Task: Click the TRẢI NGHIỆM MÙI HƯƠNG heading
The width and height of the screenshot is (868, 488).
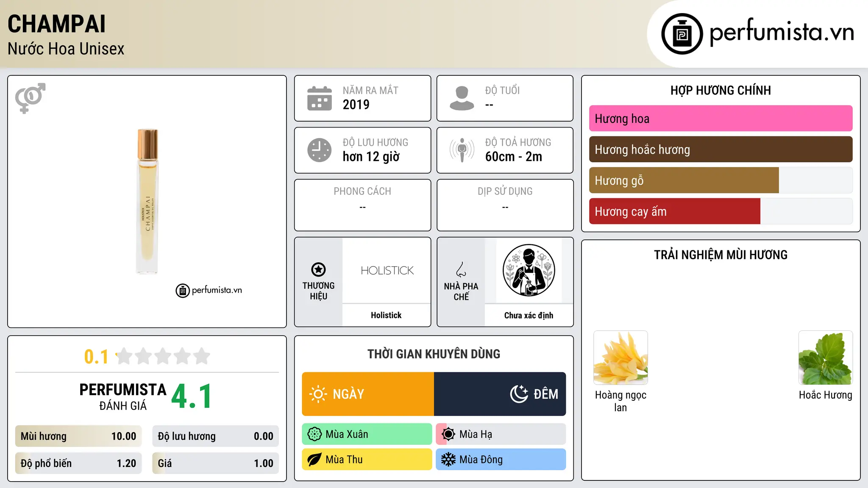Action: tap(721, 255)
